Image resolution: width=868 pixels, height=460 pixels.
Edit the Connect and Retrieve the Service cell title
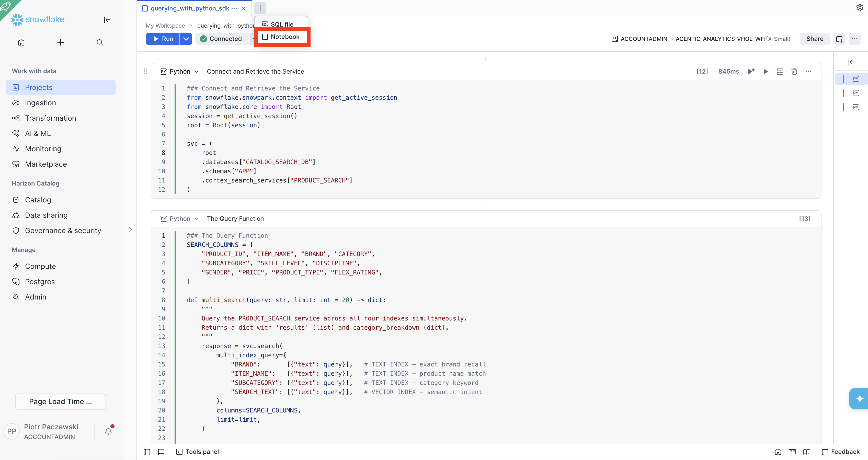[x=255, y=72]
